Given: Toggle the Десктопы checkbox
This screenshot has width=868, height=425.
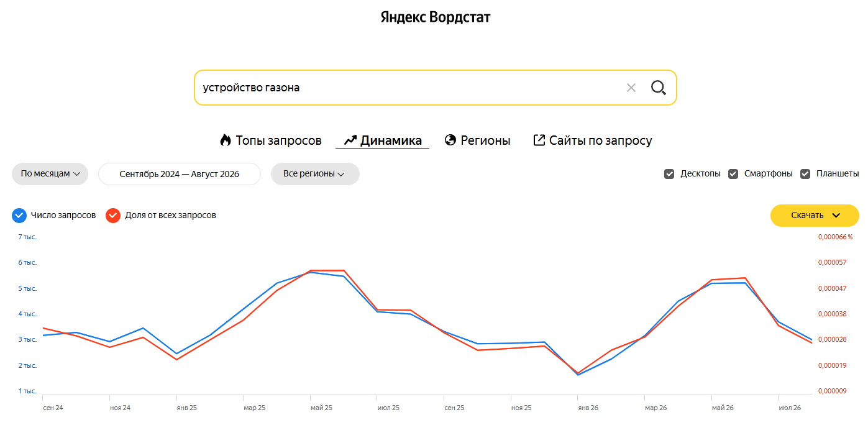Looking at the screenshot, I should [x=669, y=174].
